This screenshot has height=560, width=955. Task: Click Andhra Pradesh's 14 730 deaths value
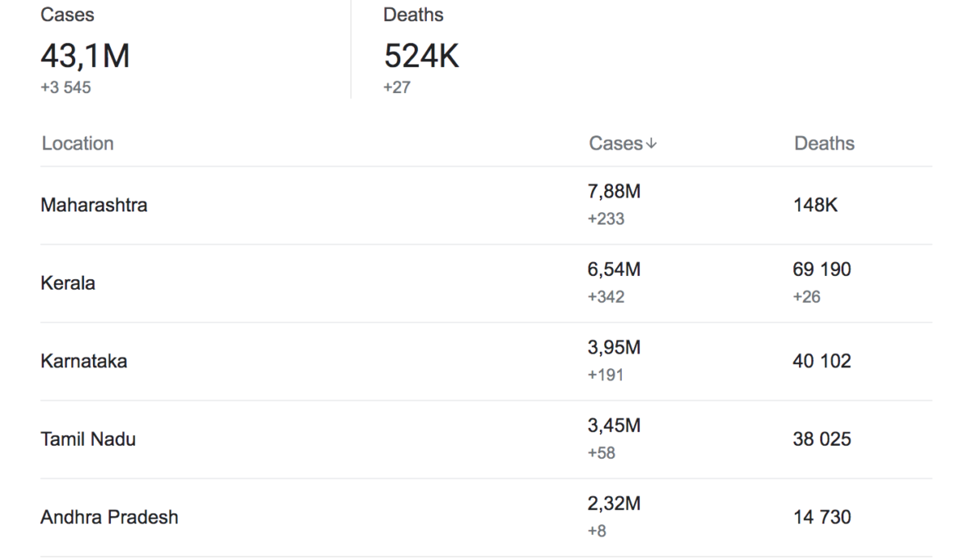click(x=822, y=518)
